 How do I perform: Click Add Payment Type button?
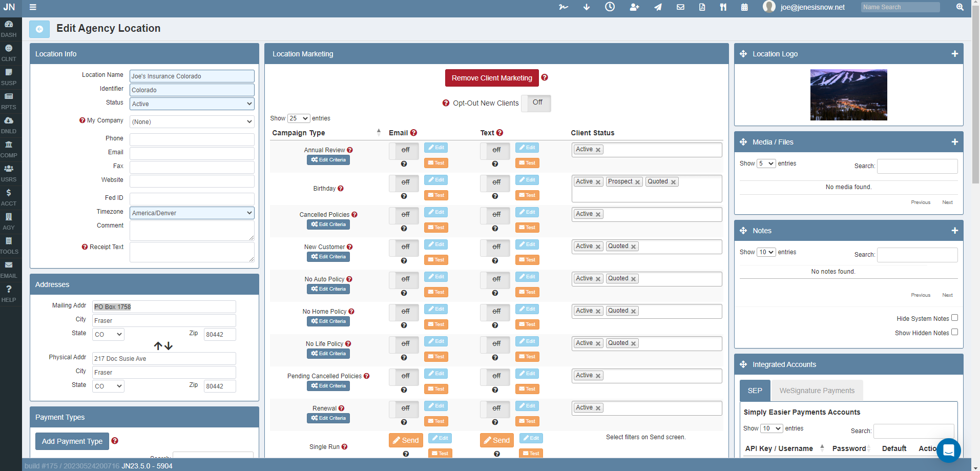(72, 441)
